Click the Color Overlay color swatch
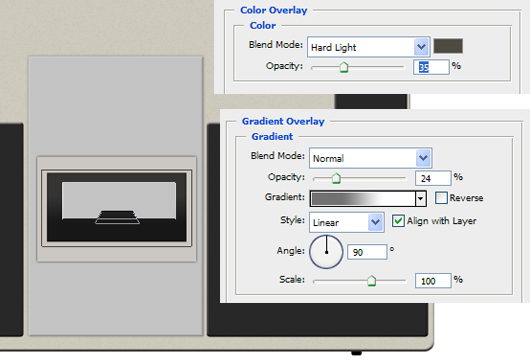The height and width of the screenshot is (364, 530). tap(448, 46)
